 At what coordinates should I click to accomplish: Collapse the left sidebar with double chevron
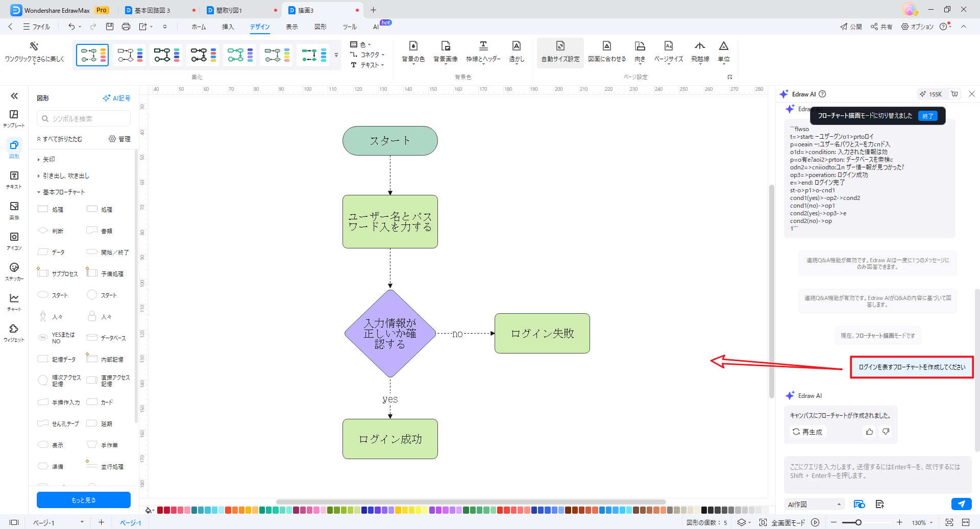tap(14, 96)
